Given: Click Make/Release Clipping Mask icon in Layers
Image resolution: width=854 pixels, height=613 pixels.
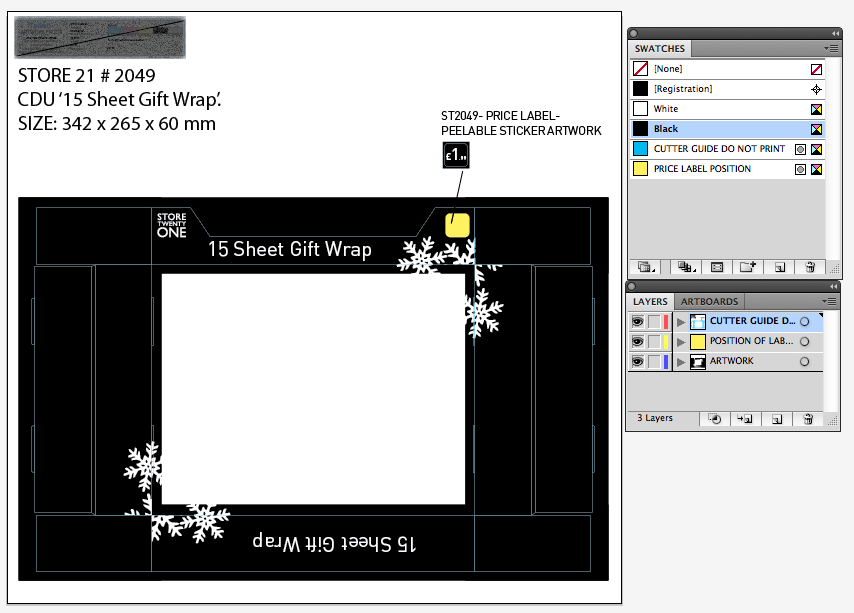Looking at the screenshot, I should tap(715, 419).
